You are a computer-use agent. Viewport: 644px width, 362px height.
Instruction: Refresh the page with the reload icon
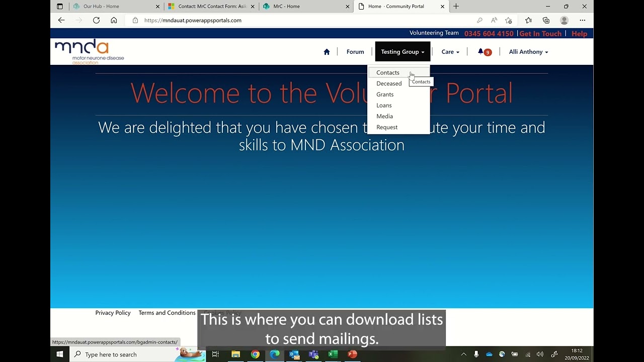point(96,20)
